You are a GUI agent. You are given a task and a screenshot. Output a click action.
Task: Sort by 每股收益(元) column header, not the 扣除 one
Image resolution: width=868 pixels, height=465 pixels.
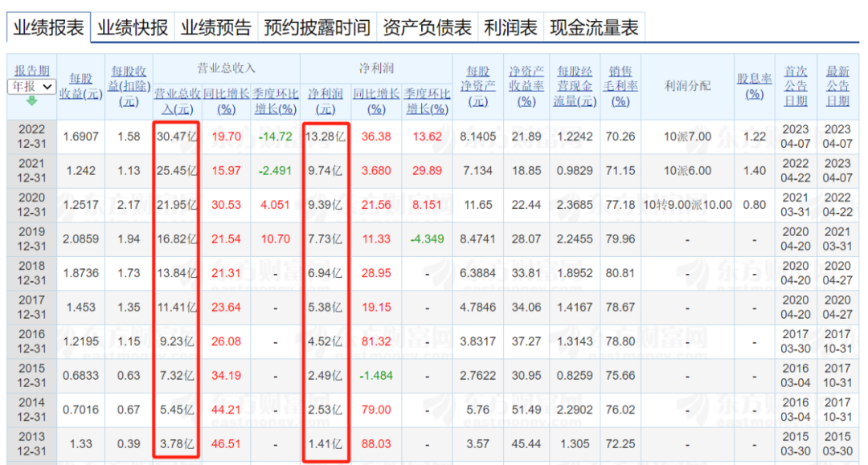pyautogui.click(x=80, y=86)
